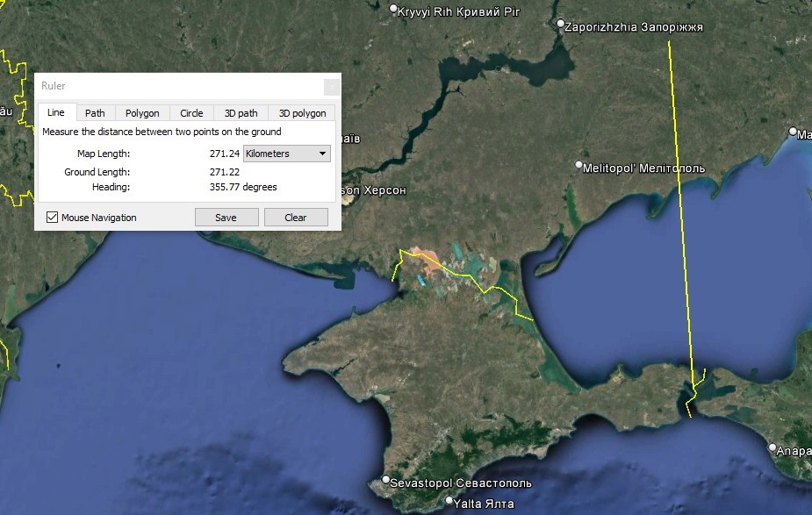Click the Sevastopol Севастополь label
812x515 pixels.
tap(460, 483)
